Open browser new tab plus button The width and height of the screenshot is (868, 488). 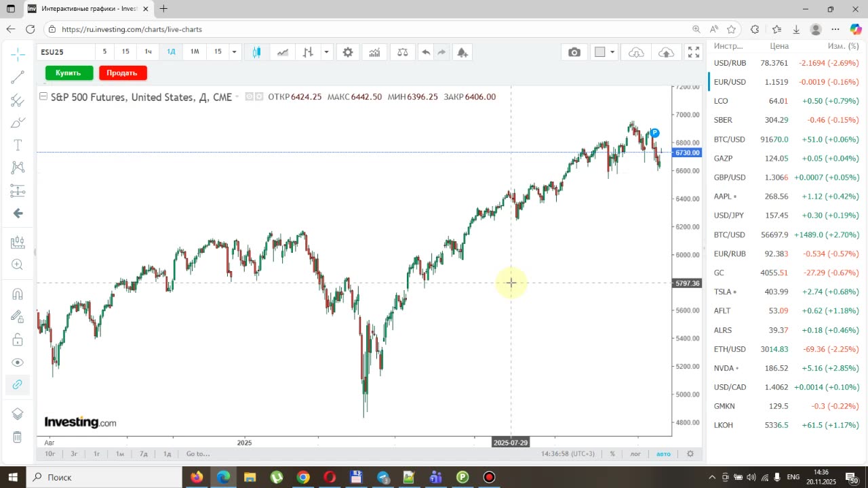(x=163, y=9)
